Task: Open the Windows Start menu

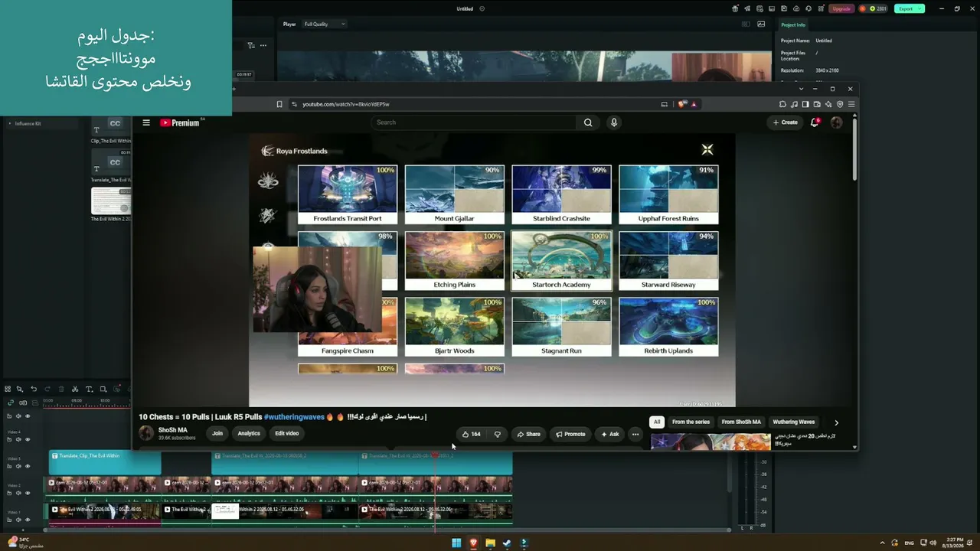Action: point(456,543)
